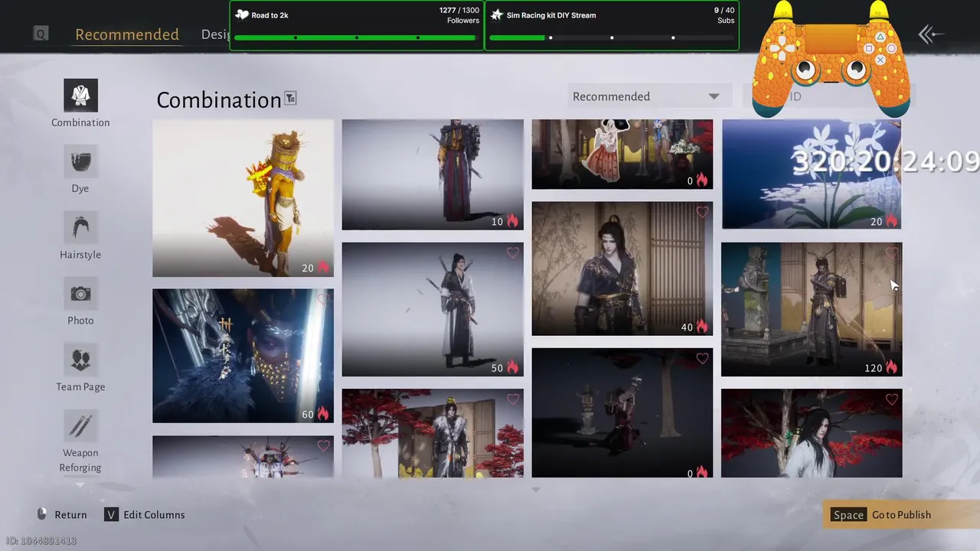Favorite the fur-collar red tree card heart

(513, 399)
